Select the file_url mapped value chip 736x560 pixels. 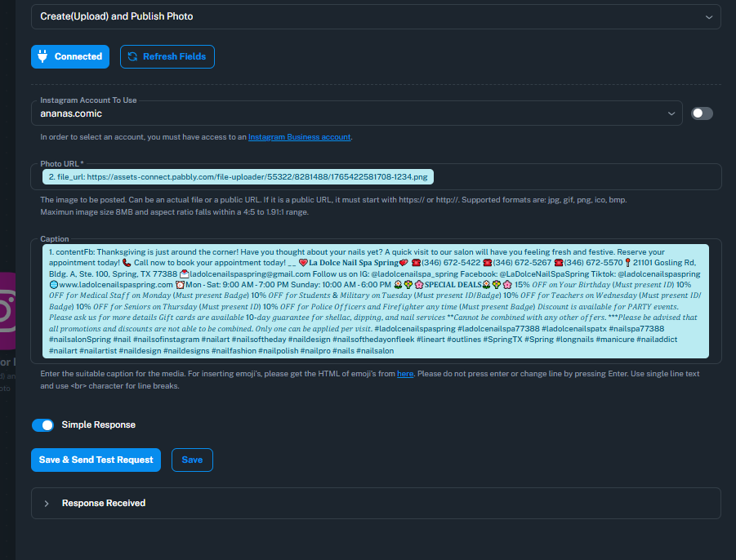238,177
